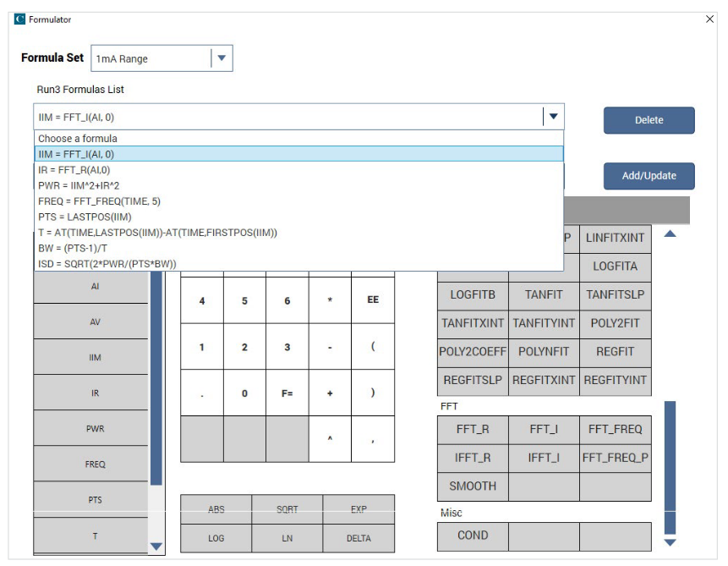Insert the SQRT function
728x566 pixels.
(x=287, y=508)
